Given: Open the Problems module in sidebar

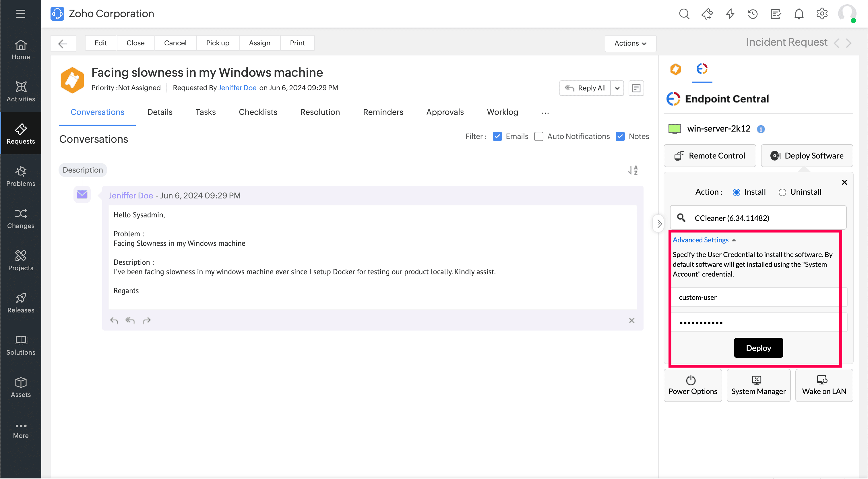Looking at the screenshot, I should point(21,176).
